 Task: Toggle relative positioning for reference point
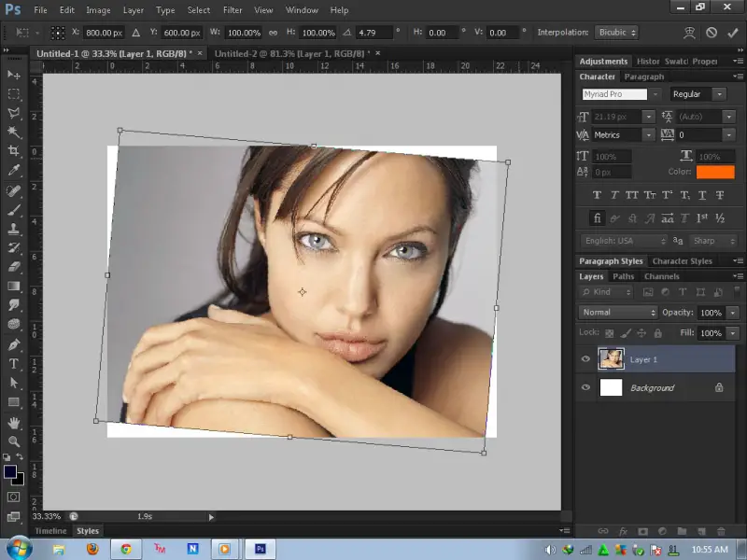pyautogui.click(x=135, y=33)
